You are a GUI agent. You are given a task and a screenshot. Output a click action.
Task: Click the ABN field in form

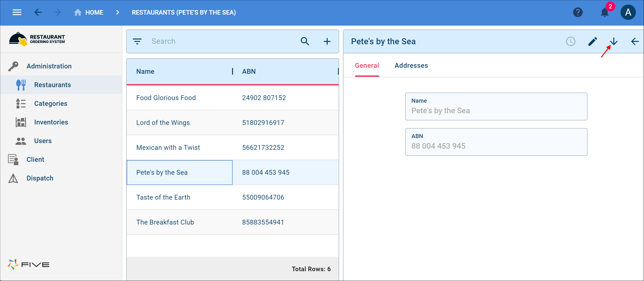496,142
